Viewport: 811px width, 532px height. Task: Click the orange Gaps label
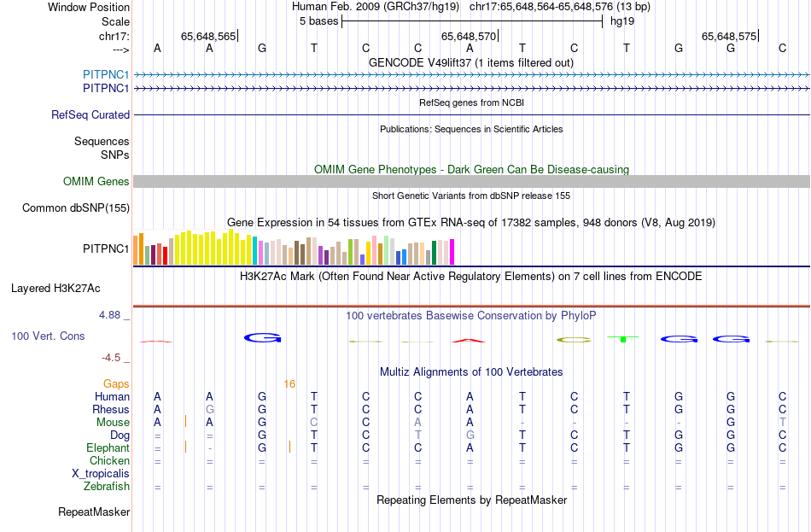(x=116, y=384)
